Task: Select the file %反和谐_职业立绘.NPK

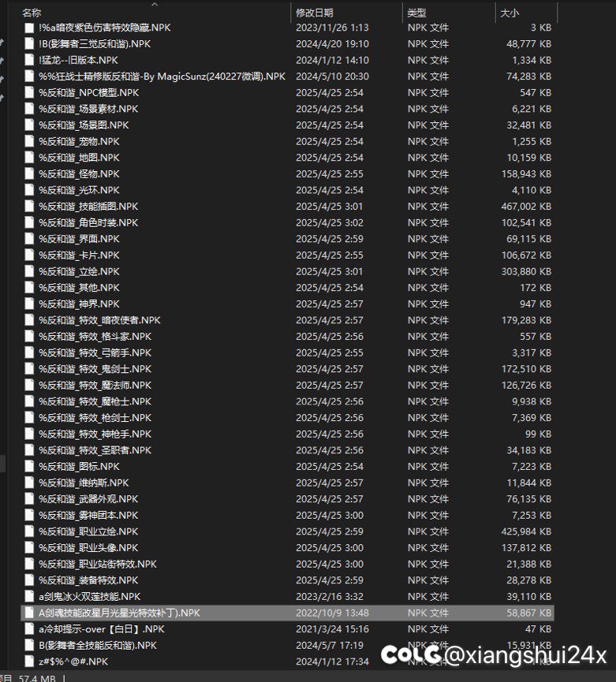Action: [x=88, y=531]
